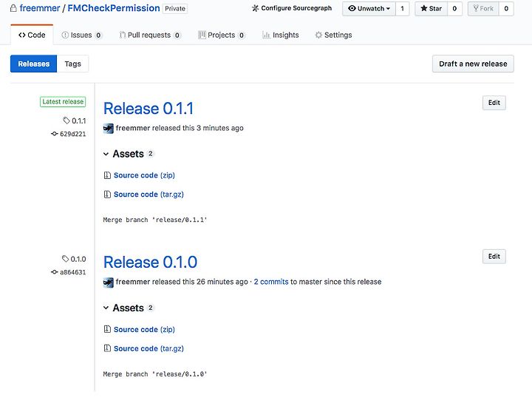Screen dimensions: 532x403
Task: Open tag 0.1.0 link
Action: coord(78,259)
